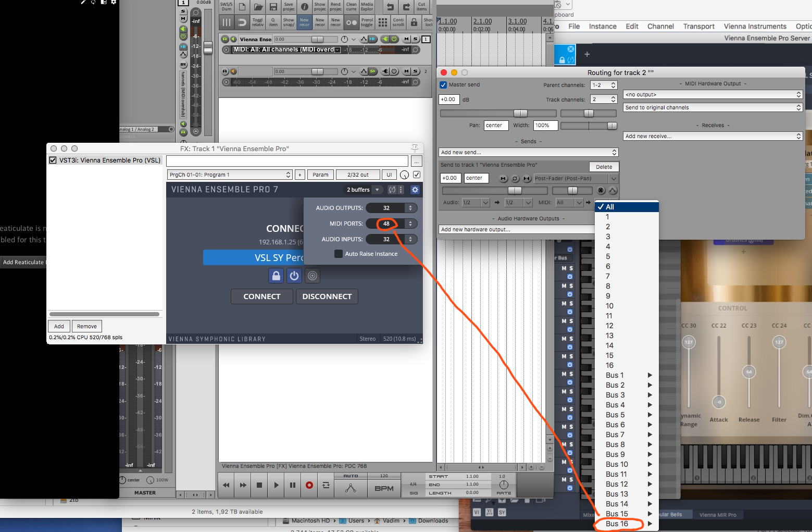Click the Pan 'center' field in Master send
Viewport: 812px width, 532px height.
point(496,125)
